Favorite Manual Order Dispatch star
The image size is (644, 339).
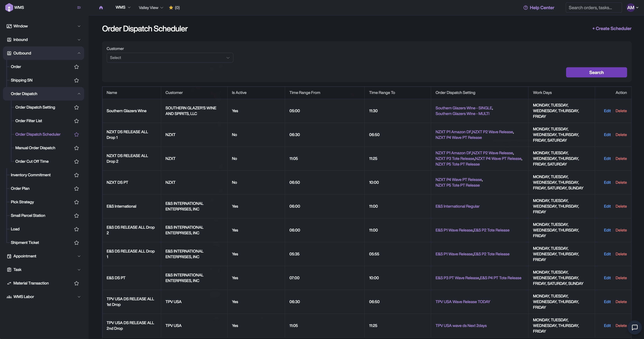click(x=76, y=148)
